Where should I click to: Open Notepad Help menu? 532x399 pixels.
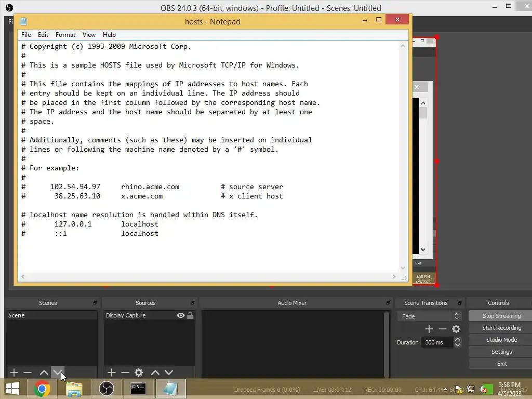[x=109, y=35]
